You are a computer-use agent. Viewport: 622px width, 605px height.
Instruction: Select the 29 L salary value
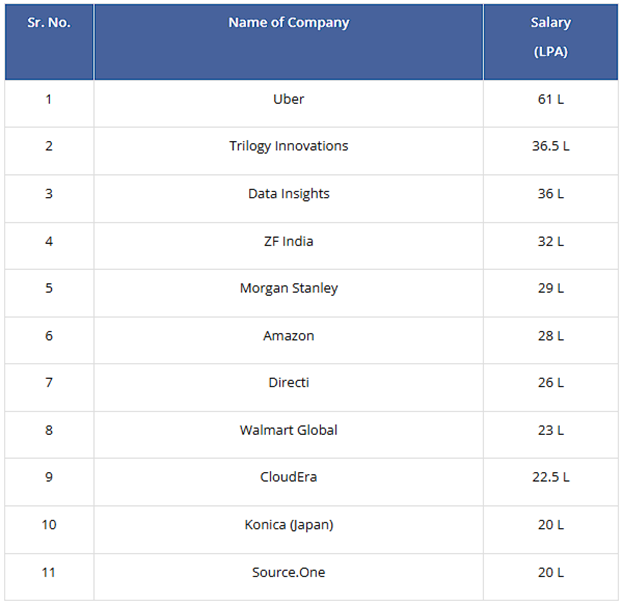(550, 288)
